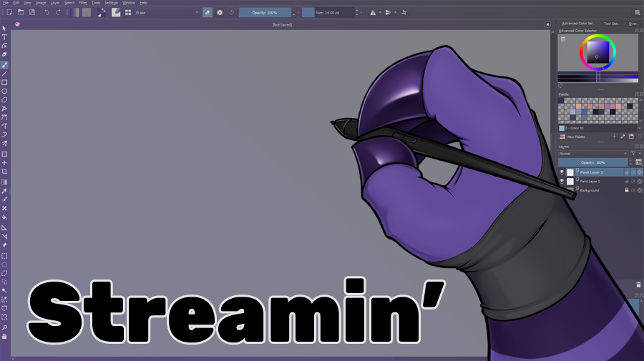
Task: Select the Rectangle shape tool
Action: click(4, 82)
